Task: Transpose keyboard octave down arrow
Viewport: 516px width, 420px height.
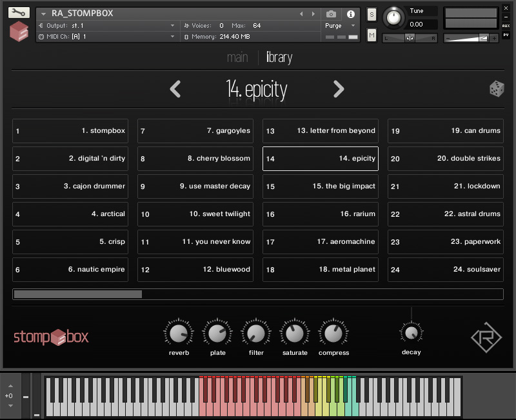Action: tap(10, 406)
